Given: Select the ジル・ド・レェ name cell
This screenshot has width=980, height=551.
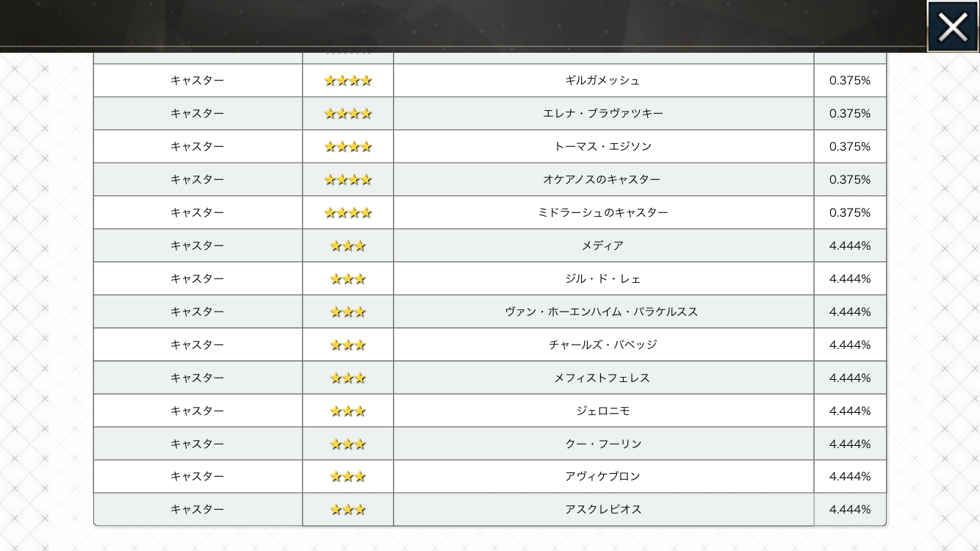Looking at the screenshot, I should click(x=602, y=278).
